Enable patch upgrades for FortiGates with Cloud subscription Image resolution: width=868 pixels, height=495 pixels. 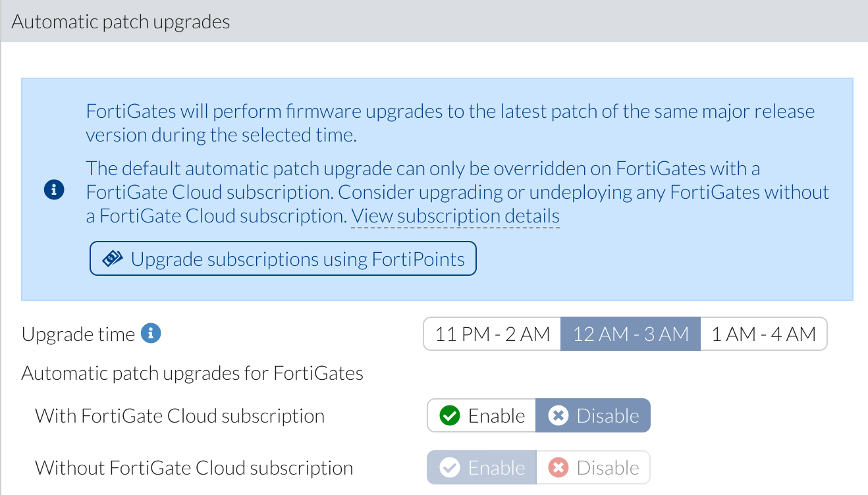(481, 415)
